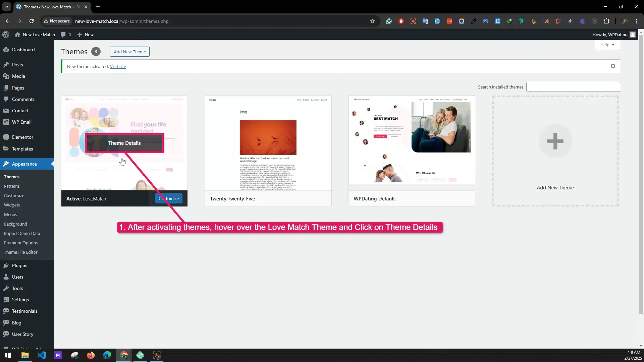Select the Appearance menu in sidebar
This screenshot has height=362, width=644.
click(27, 164)
